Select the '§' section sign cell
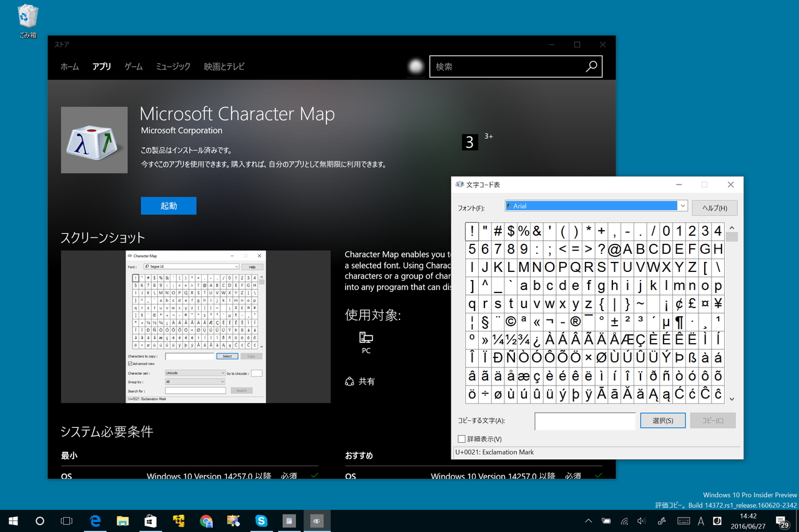Viewport: 799px width, 532px height. [x=485, y=322]
